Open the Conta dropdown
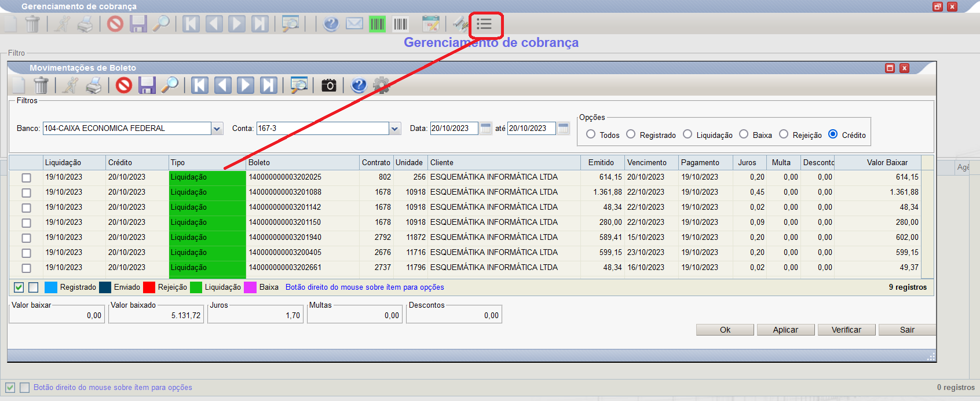Screen dimensions: 980x401 point(395,129)
